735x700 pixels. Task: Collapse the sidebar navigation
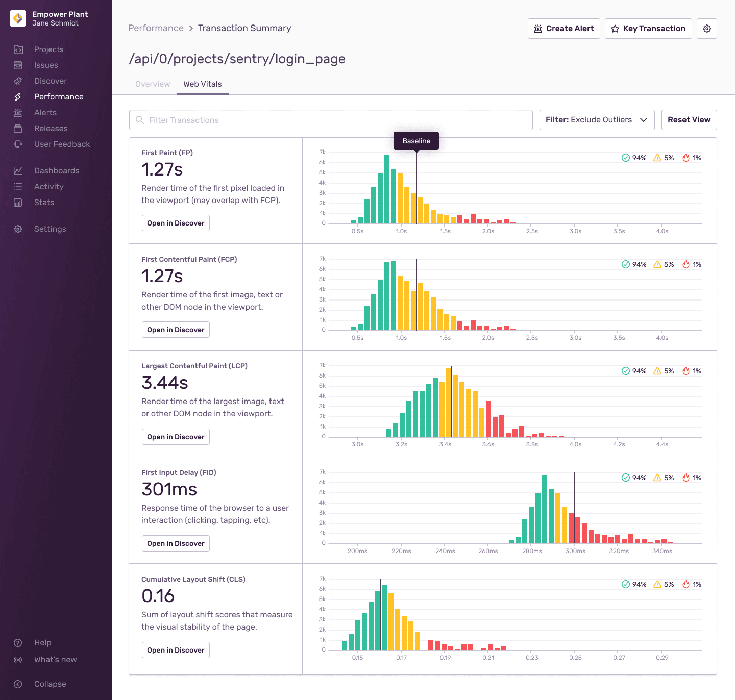(x=18, y=684)
